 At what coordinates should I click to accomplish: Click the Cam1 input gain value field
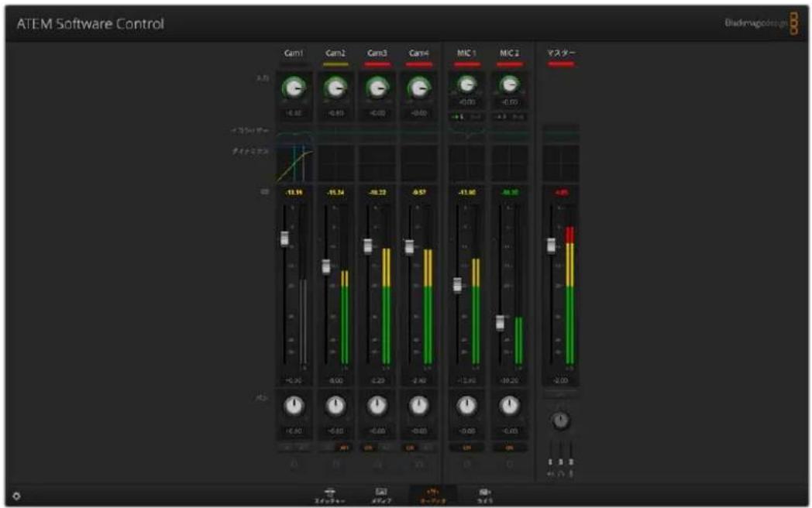coord(294,113)
